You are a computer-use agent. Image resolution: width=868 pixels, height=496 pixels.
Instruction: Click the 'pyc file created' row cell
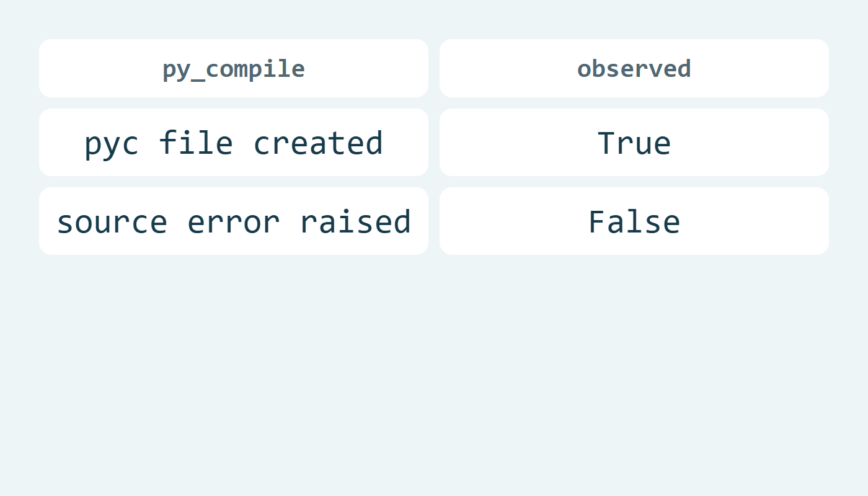(234, 143)
